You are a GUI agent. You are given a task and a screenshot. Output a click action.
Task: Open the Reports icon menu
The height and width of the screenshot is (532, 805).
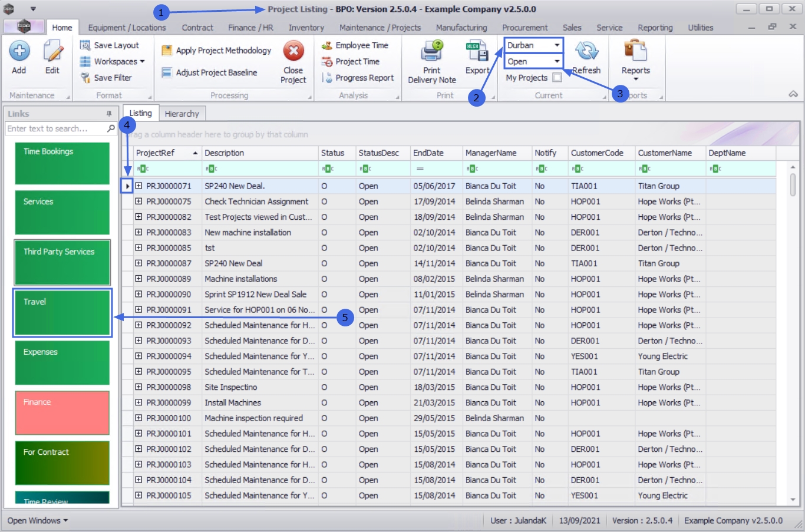tap(635, 52)
